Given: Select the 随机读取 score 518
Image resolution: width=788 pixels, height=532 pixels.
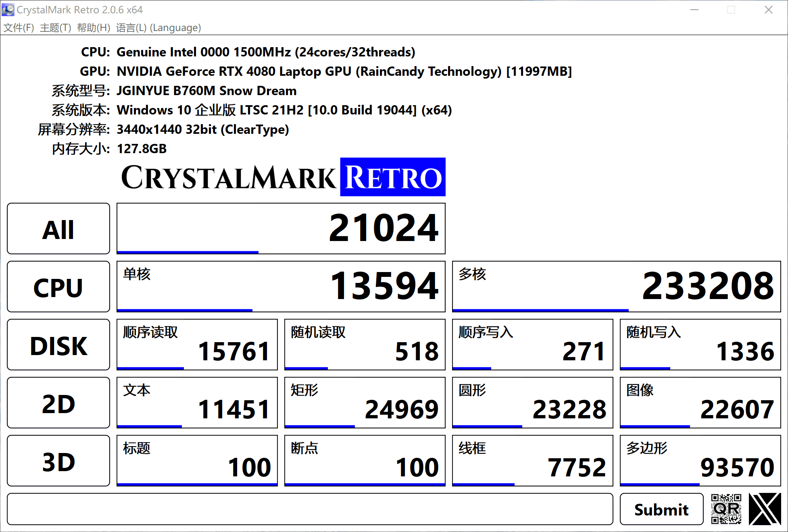Looking at the screenshot, I should click(365, 345).
